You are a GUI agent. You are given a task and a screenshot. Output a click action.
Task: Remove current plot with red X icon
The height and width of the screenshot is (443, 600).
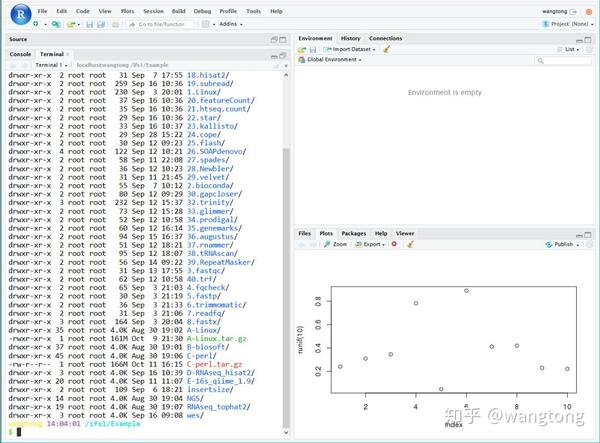click(394, 244)
